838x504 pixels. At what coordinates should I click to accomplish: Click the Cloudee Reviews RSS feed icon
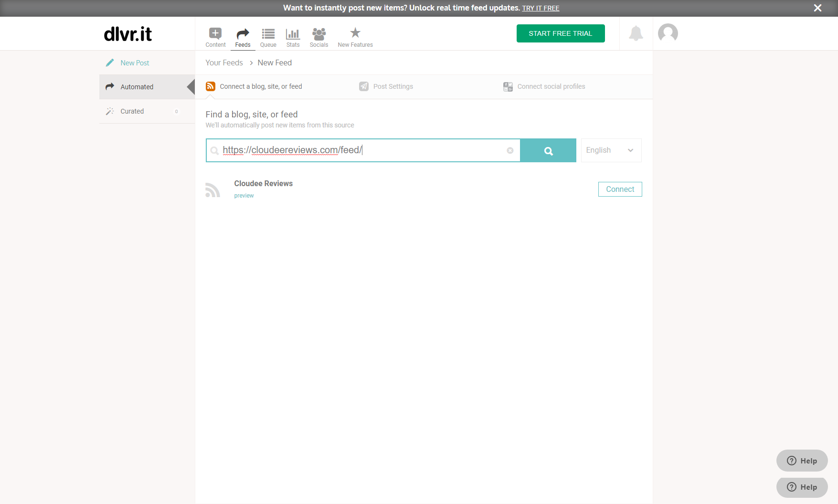point(212,189)
